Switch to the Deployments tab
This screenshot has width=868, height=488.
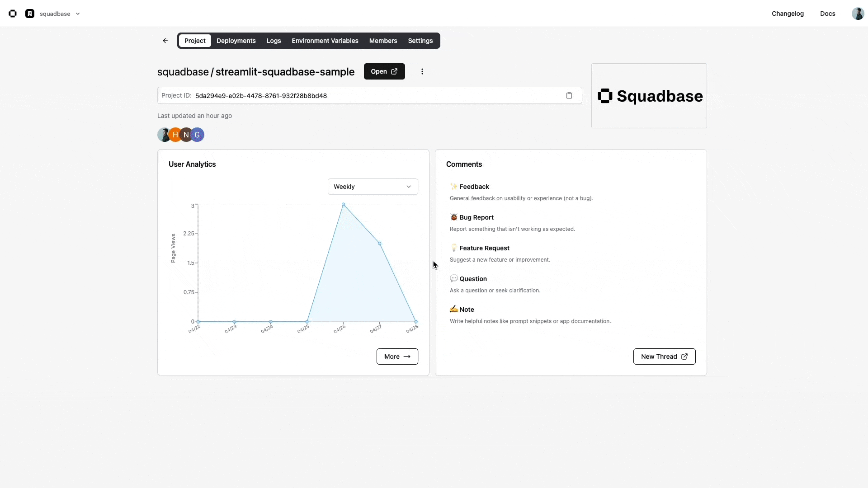click(236, 41)
